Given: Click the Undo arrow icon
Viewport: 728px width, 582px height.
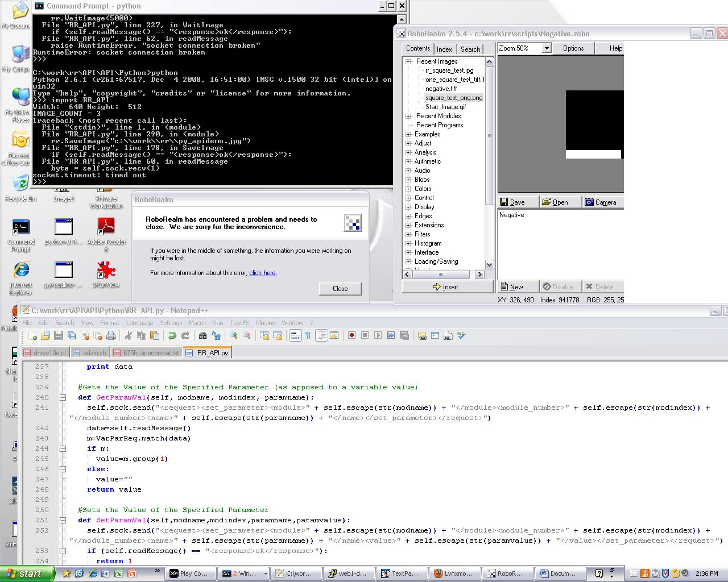Looking at the screenshot, I should coord(172,335).
